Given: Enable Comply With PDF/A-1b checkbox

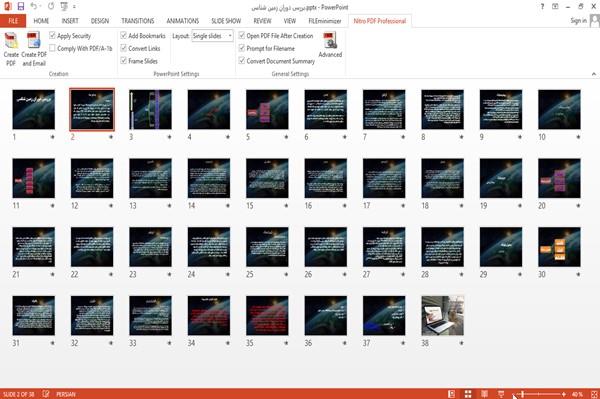Looking at the screenshot, I should point(52,48).
